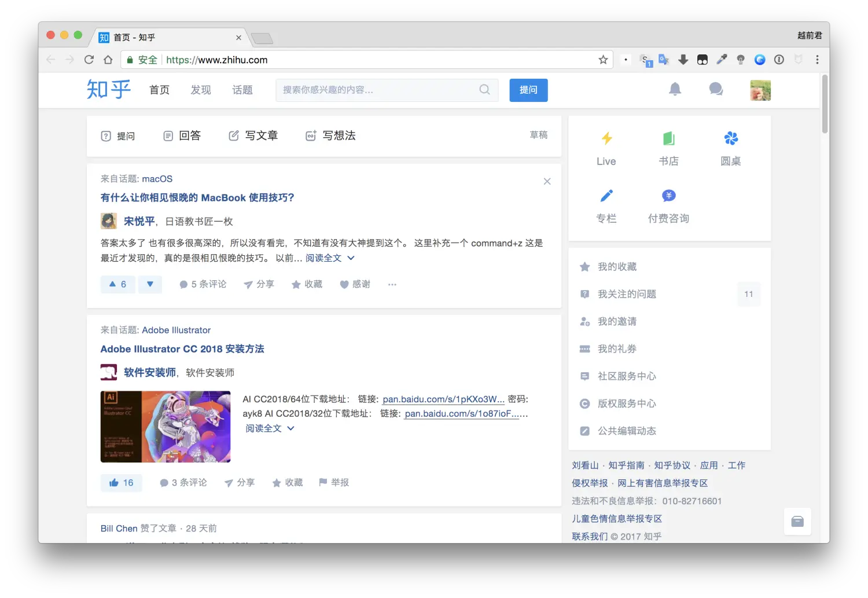Viewport: 868px width, 598px height.
Task: Open the Chrome three-dot menu
Action: click(x=817, y=60)
